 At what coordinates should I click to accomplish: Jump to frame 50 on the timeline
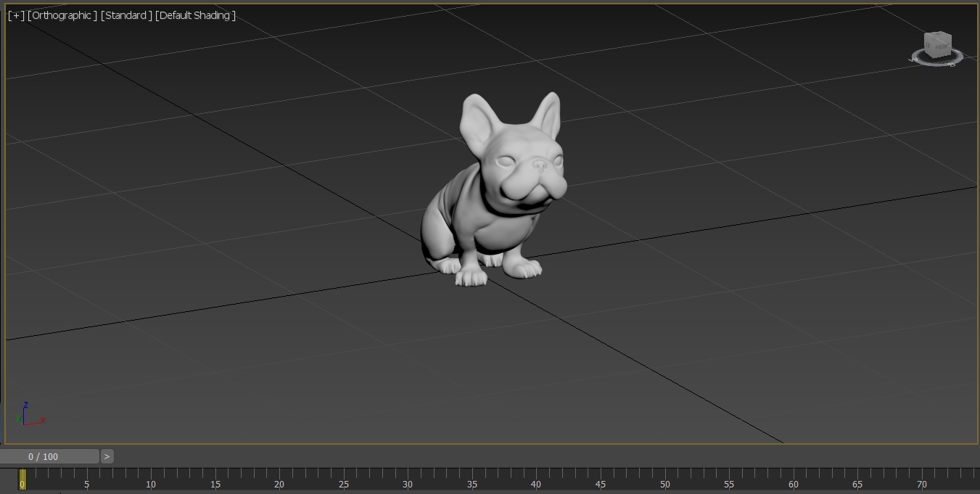pos(665,484)
